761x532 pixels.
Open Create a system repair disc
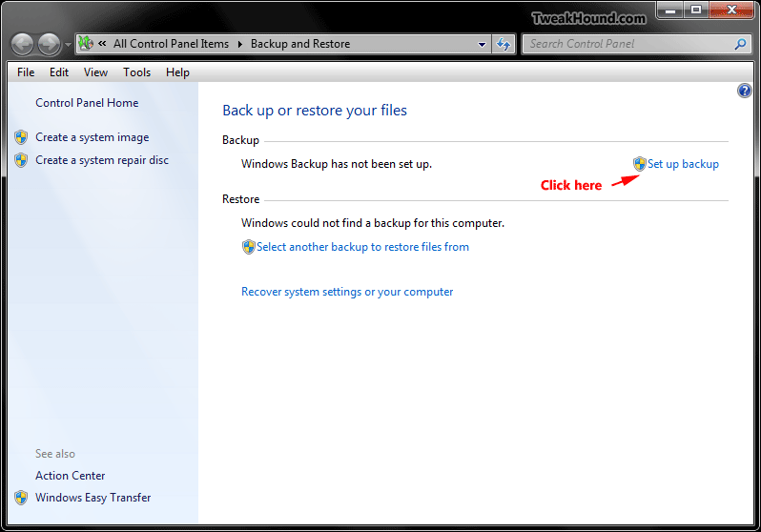point(102,160)
